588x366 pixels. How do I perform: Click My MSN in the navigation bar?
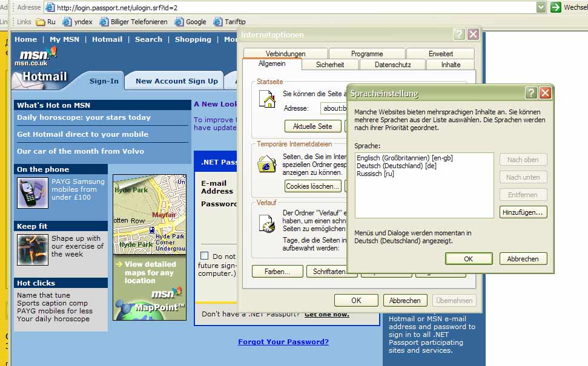point(65,39)
